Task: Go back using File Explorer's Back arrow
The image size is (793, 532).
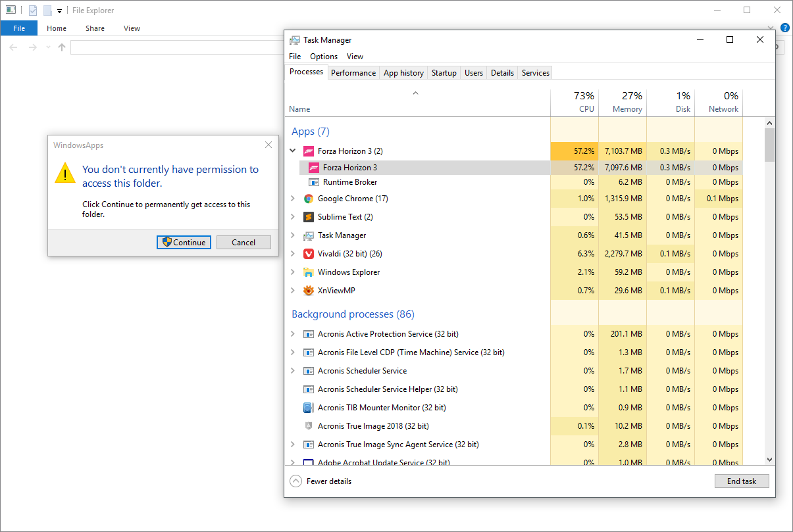Action: coord(14,47)
